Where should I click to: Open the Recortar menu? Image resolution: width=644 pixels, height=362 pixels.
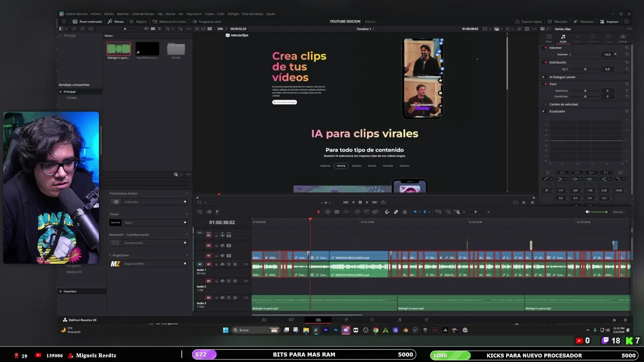tap(123, 14)
